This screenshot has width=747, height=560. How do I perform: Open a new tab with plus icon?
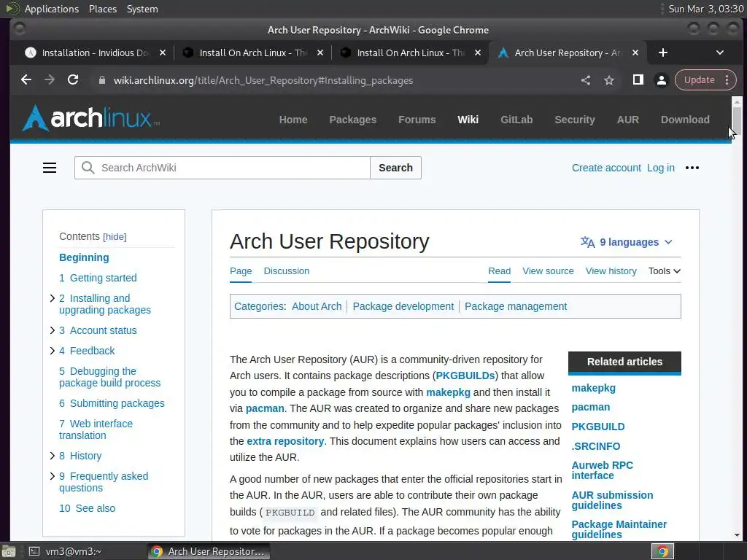(662, 52)
